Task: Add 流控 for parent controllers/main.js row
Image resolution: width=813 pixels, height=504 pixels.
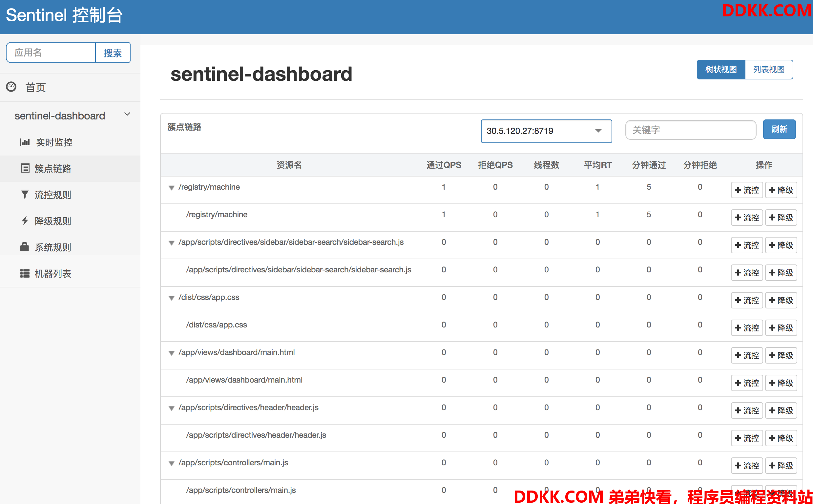Action: coord(747,466)
